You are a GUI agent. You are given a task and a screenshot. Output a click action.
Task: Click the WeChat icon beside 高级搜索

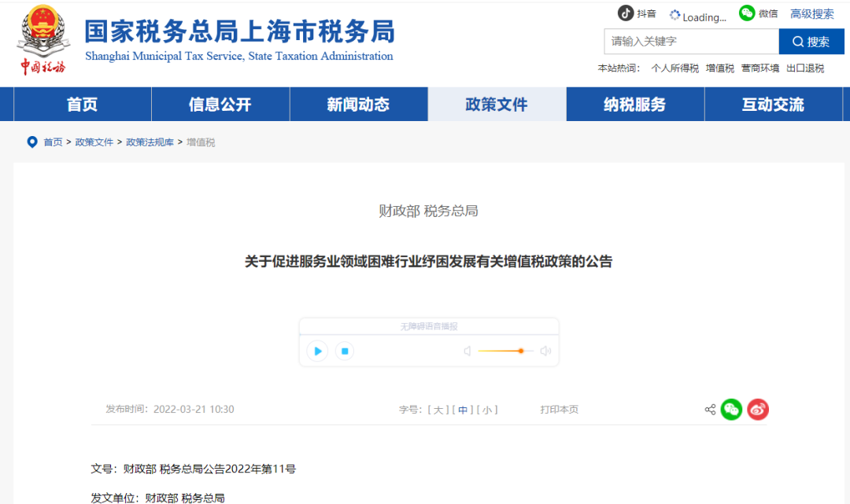pos(746,13)
